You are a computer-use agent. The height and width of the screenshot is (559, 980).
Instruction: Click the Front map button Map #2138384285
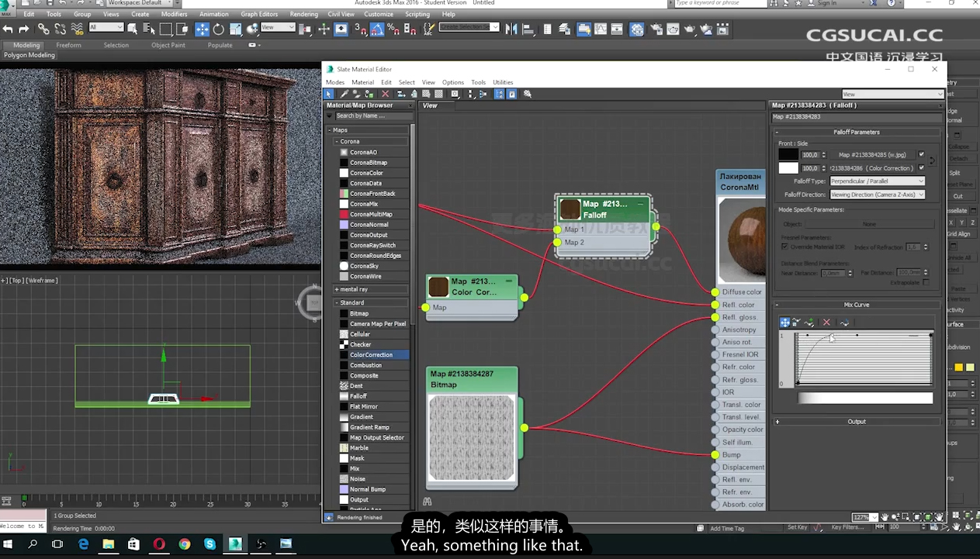click(x=871, y=154)
